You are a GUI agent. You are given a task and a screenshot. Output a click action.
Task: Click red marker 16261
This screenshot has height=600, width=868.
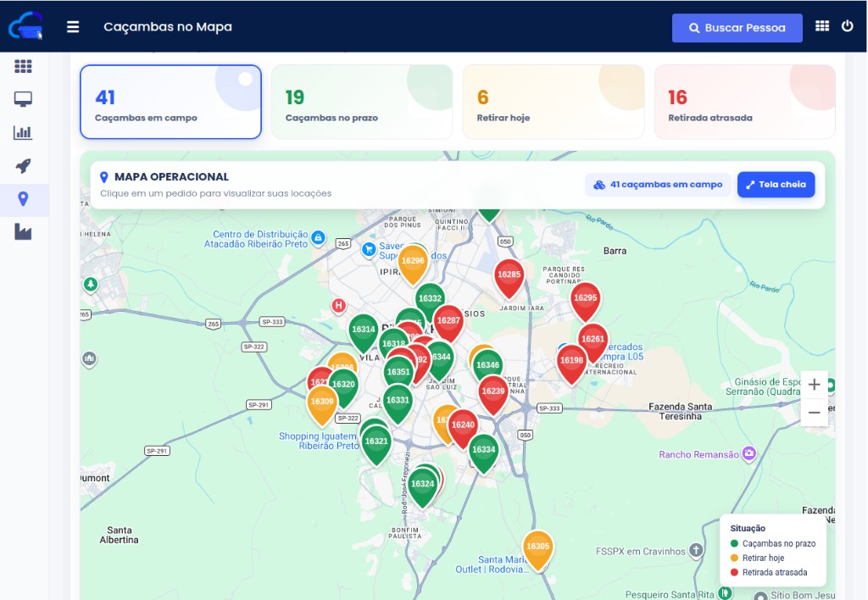point(593,339)
